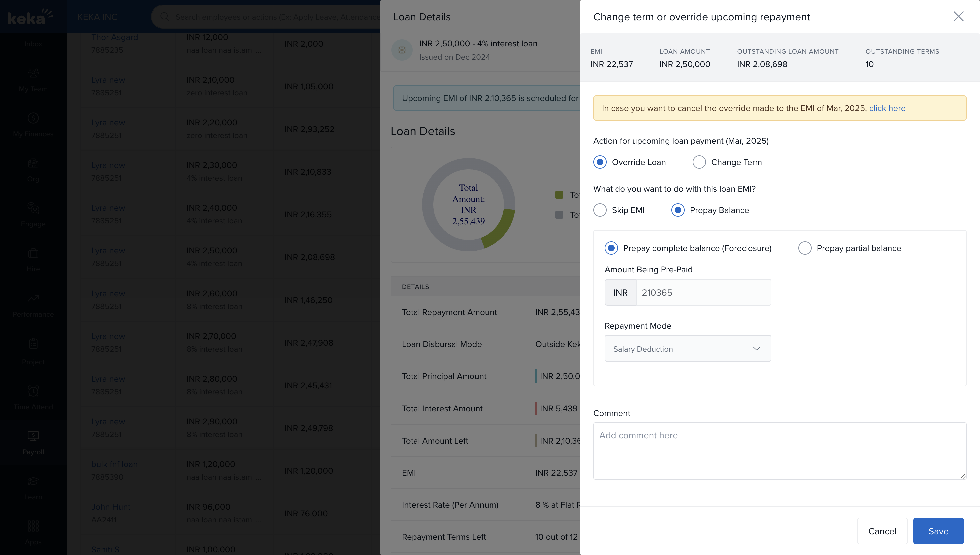Viewport: 980px width, 555px height.
Task: Go to Payroll module icon
Action: pos(33,435)
